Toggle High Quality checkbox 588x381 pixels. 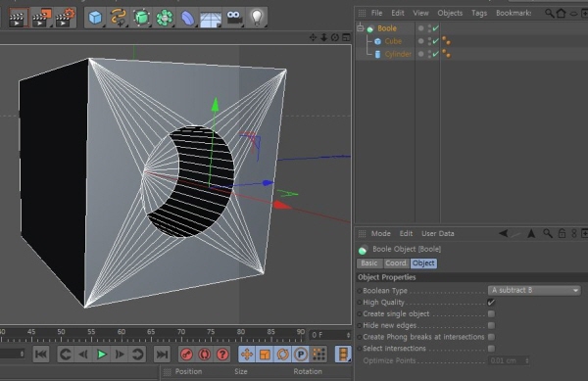(x=491, y=303)
